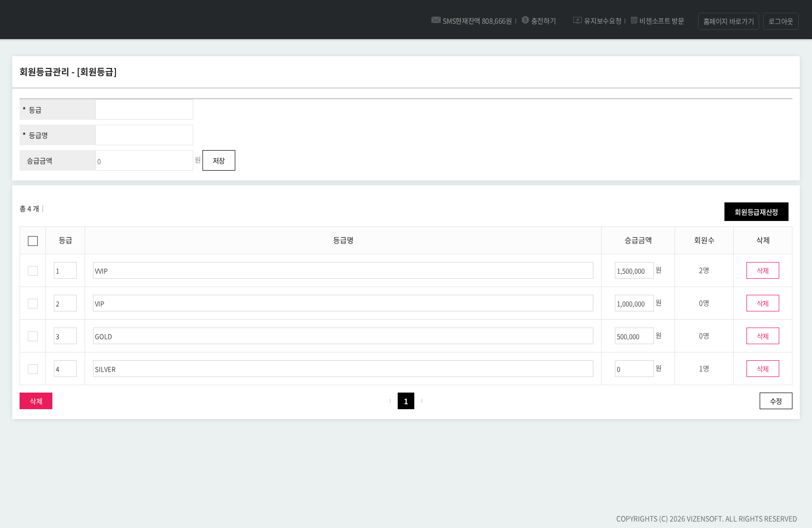Delete the VIP row using its 삭제 button

coord(763,304)
